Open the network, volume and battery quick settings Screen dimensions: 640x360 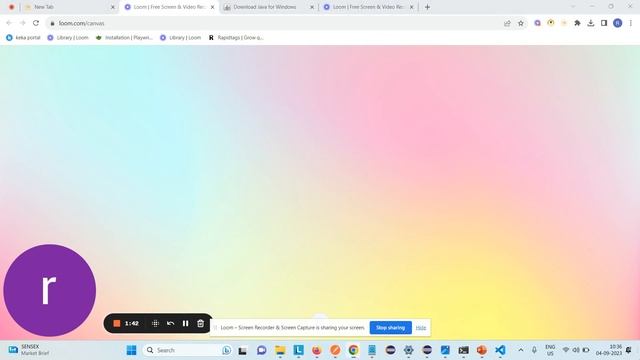[x=576, y=350]
